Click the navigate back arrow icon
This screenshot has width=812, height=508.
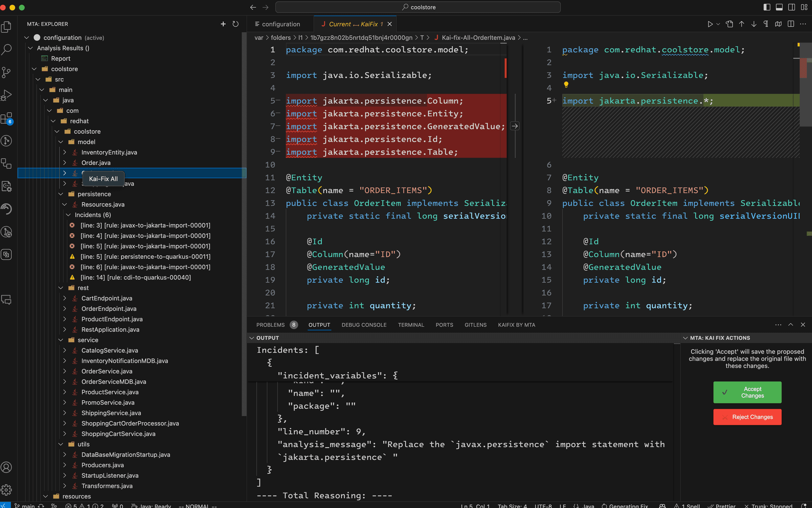(252, 7)
